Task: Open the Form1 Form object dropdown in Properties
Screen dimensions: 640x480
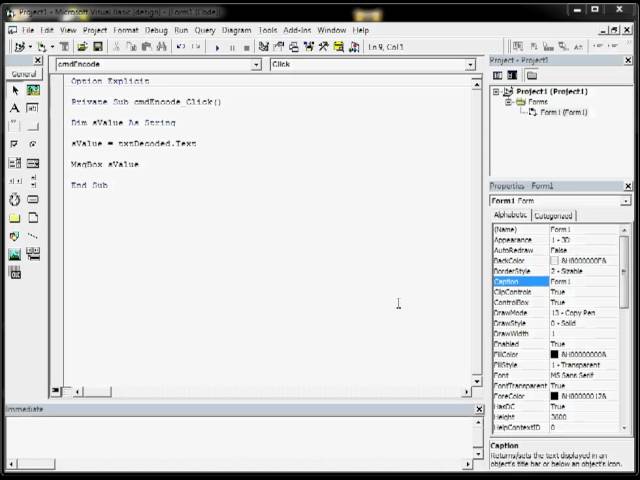Action: pos(625,201)
